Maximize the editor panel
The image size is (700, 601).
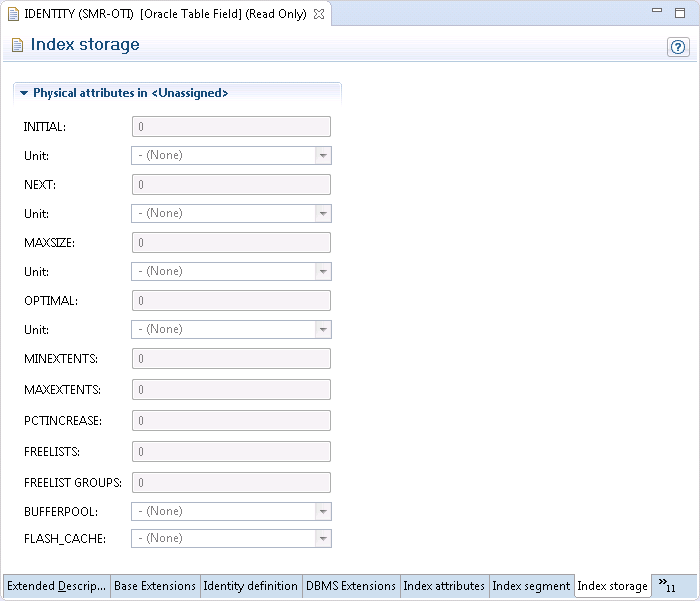tap(681, 11)
